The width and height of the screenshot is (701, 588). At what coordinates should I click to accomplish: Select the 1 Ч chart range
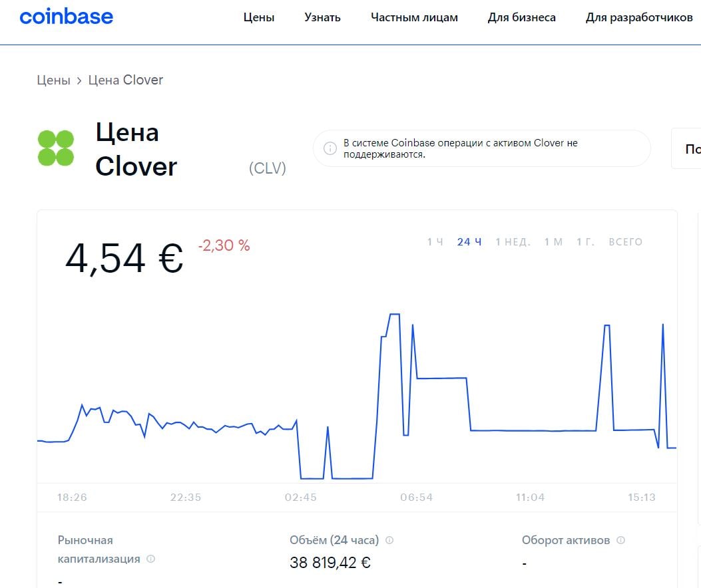point(435,242)
